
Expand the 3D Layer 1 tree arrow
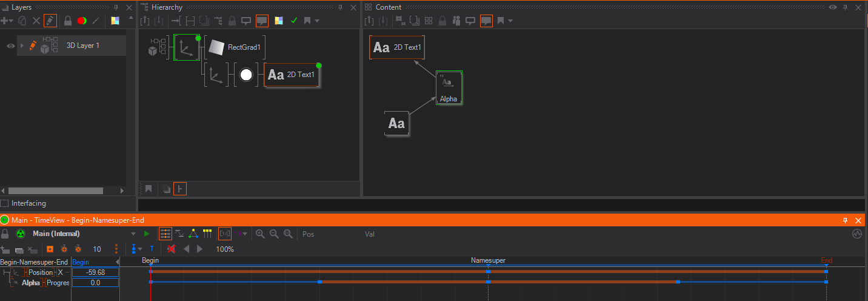pyautogui.click(x=22, y=46)
